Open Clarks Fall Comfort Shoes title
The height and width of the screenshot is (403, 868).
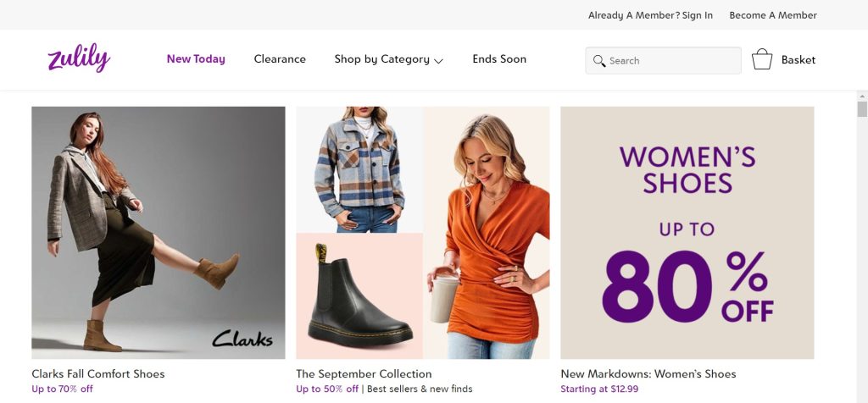point(98,373)
